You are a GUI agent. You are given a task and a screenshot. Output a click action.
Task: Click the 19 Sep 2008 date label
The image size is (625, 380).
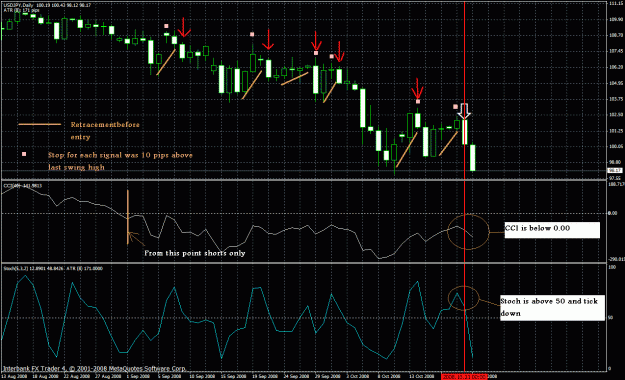point(264,376)
